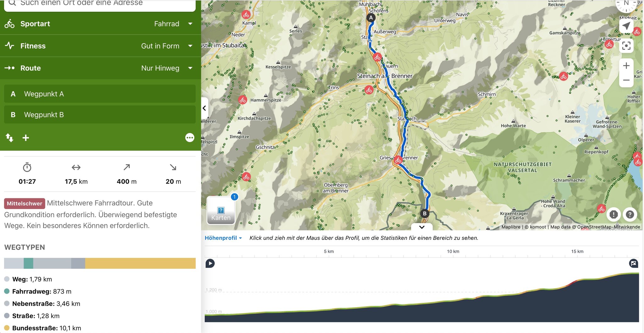Collapse the elevation profile panel
The height and width of the screenshot is (333, 644).
[422, 227]
